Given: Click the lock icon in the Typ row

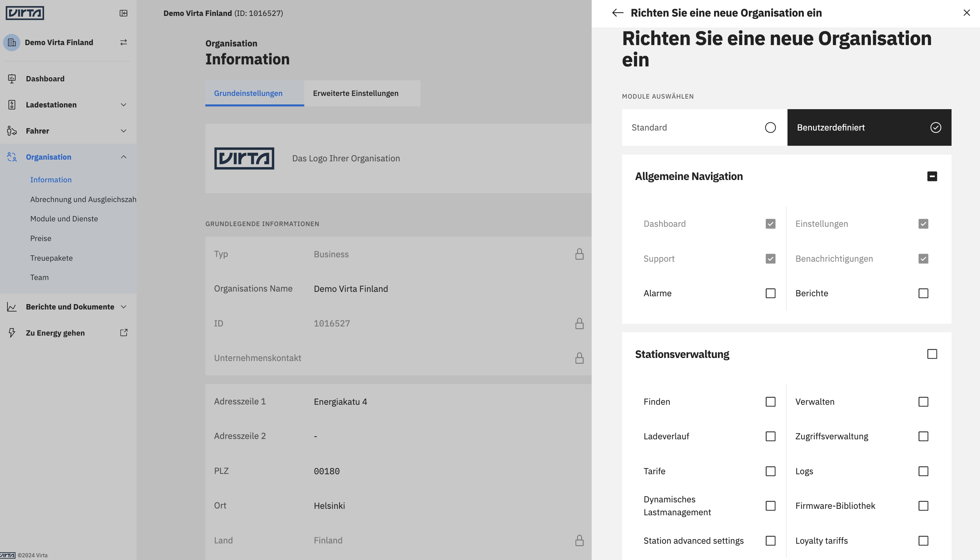Looking at the screenshot, I should click(579, 254).
